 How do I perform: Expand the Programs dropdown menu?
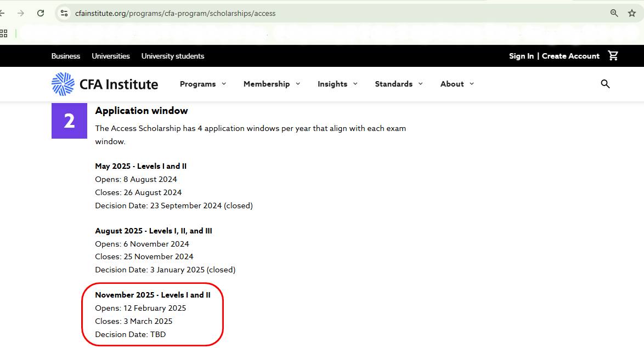(x=203, y=84)
